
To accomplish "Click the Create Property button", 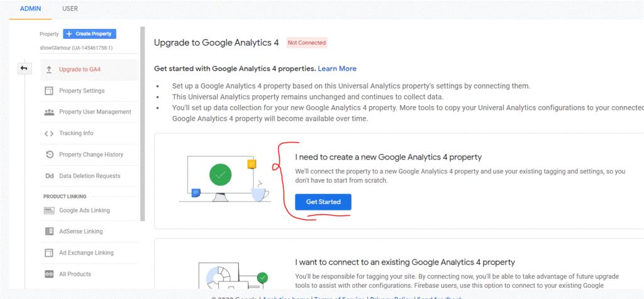I will 89,34.
